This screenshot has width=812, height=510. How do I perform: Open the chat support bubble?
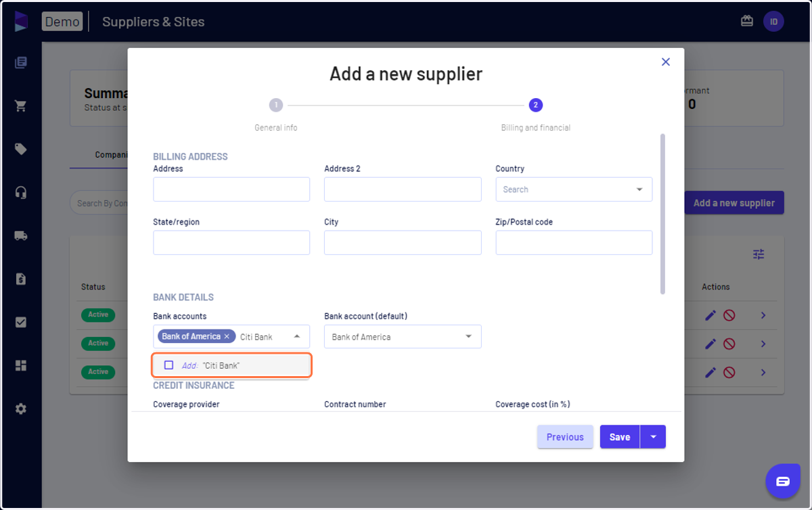(783, 481)
